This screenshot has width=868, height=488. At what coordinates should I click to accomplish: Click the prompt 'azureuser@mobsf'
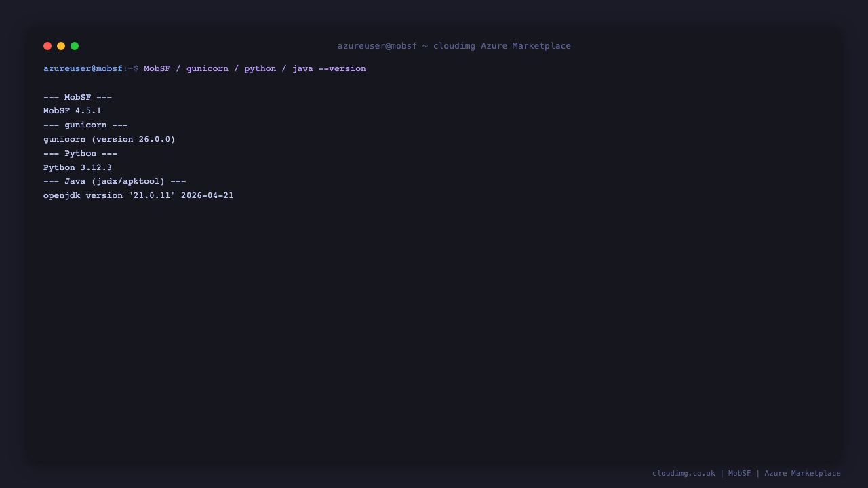coord(83,68)
